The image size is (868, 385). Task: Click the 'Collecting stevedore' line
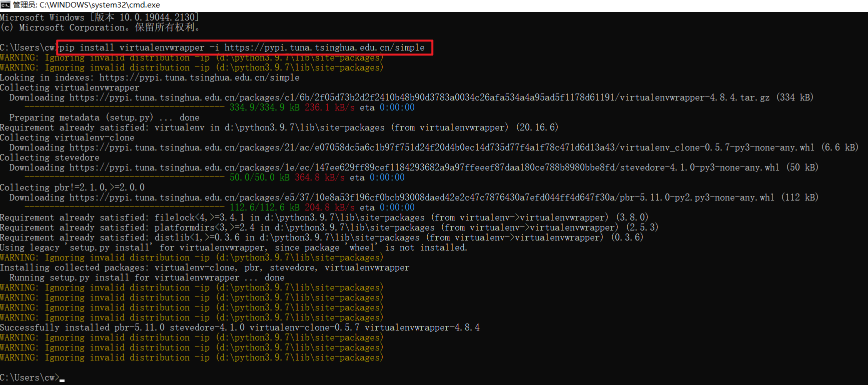[50, 157]
